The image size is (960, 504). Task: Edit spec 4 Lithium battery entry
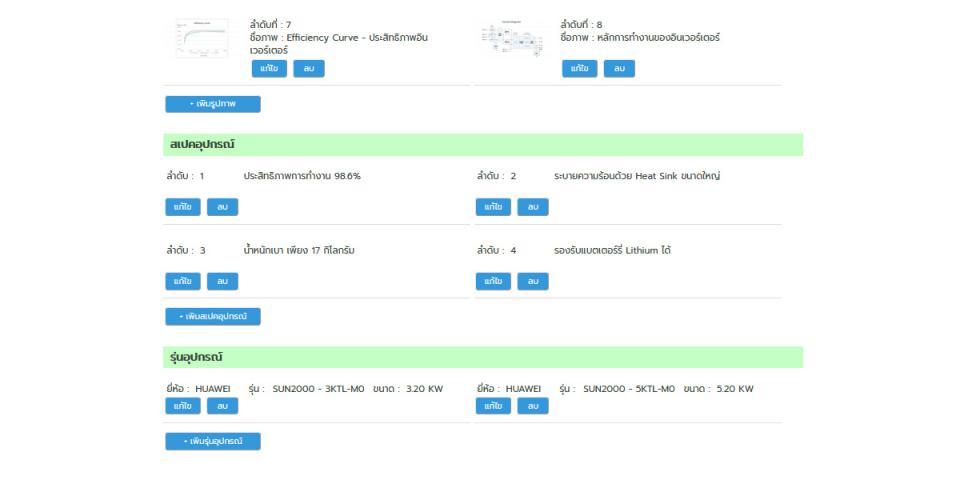pos(493,281)
